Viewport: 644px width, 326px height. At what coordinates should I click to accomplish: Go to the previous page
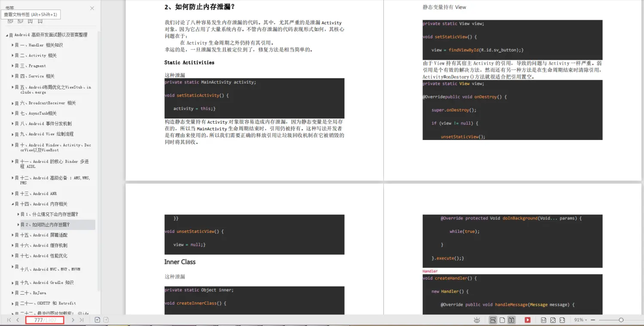click(x=18, y=320)
